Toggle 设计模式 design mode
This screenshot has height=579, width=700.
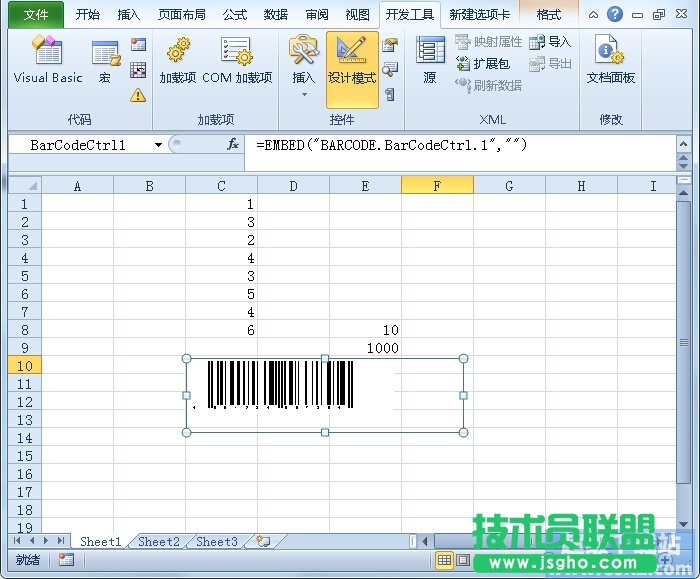[352, 66]
